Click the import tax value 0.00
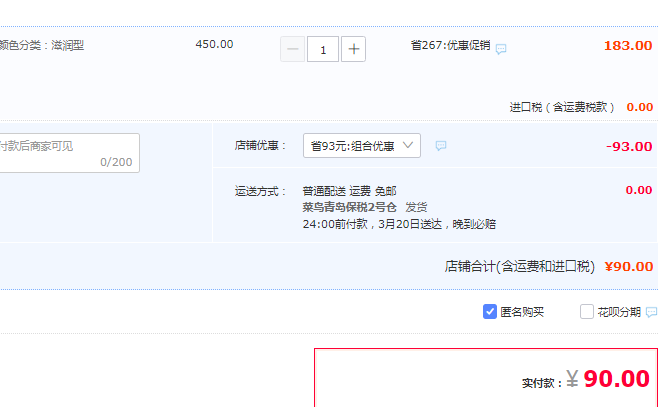Screen dimensions: 671x407 click(x=640, y=107)
